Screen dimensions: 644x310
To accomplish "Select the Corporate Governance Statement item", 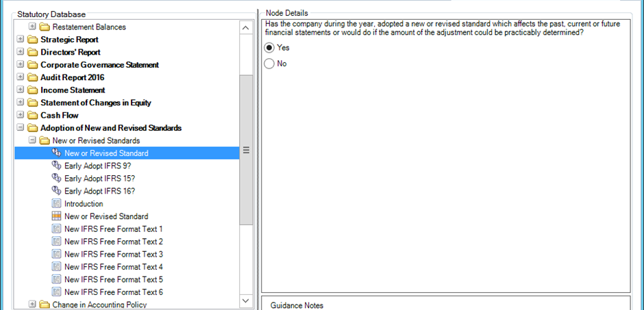I will click(100, 65).
